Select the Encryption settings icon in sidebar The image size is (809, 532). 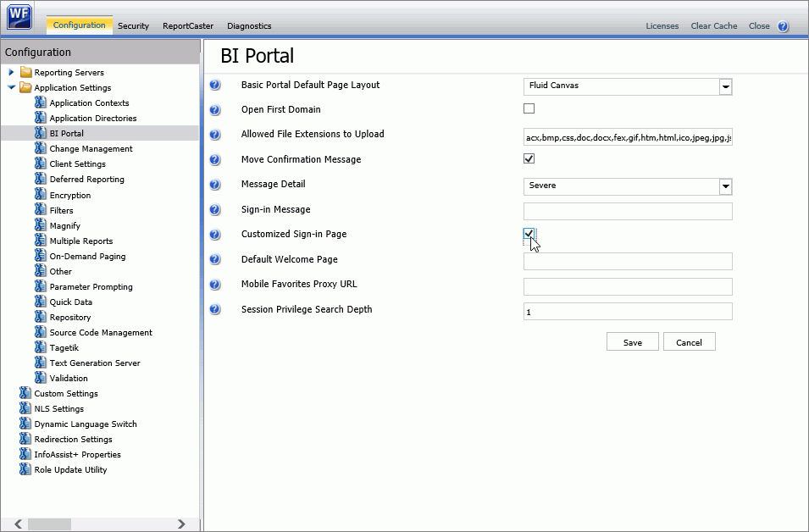[40, 195]
